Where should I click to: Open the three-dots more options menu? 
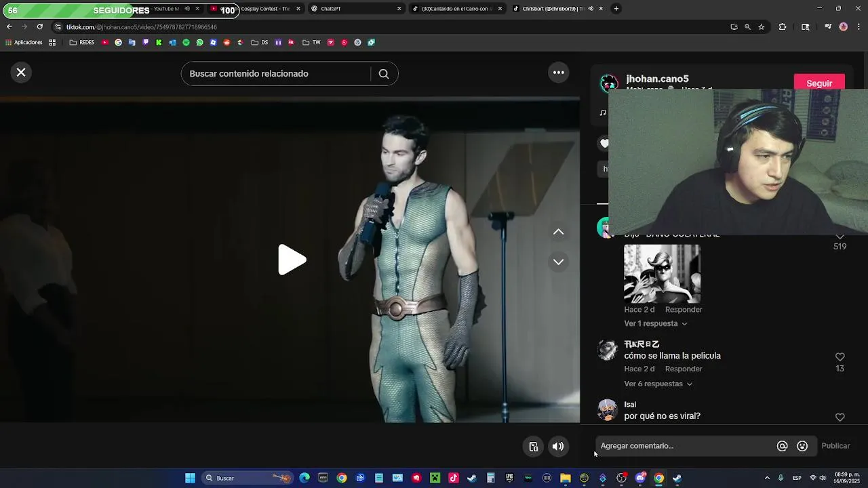[559, 73]
